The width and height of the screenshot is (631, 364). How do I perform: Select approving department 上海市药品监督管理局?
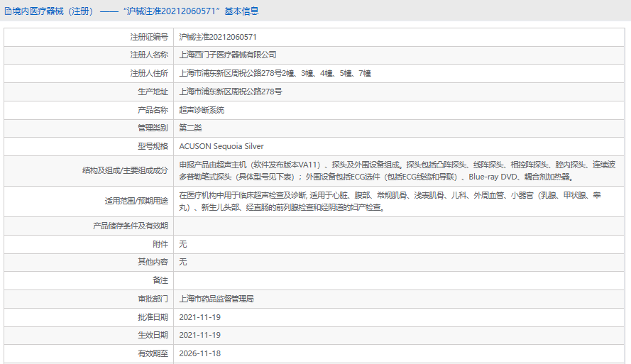pos(216,299)
